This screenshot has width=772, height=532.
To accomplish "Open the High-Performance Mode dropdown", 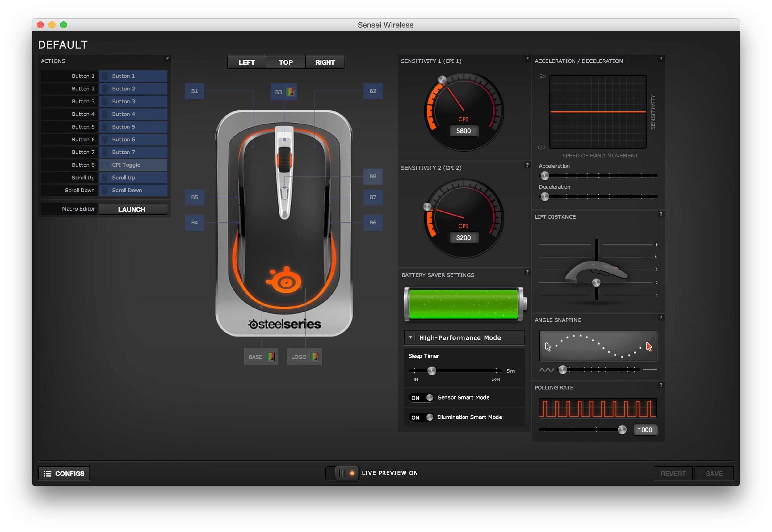I will tap(464, 338).
